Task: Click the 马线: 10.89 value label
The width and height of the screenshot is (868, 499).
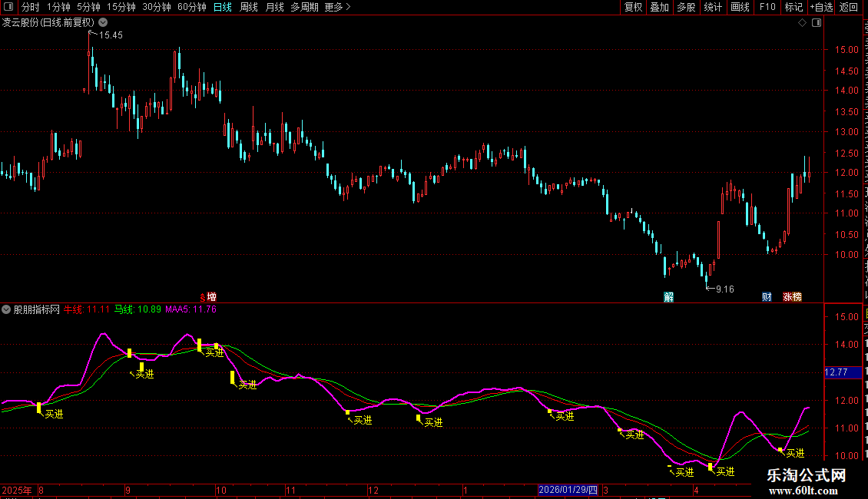Action: click(x=137, y=309)
